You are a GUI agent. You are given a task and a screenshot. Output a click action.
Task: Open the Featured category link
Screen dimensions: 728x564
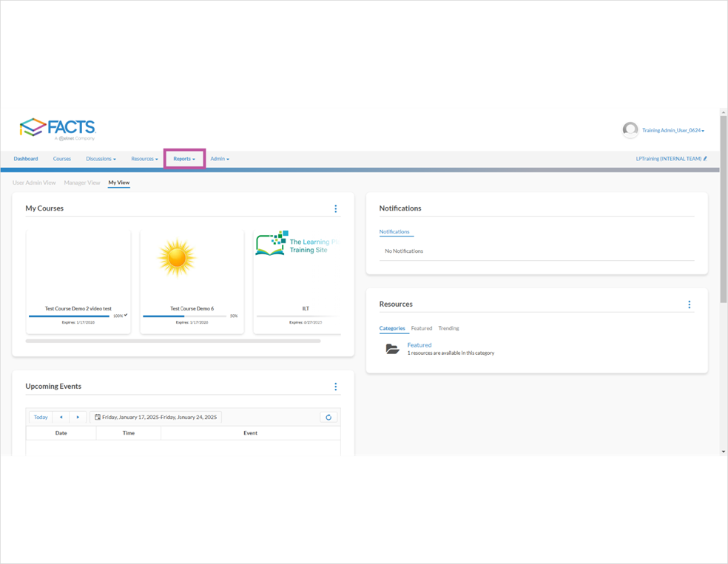coord(419,344)
